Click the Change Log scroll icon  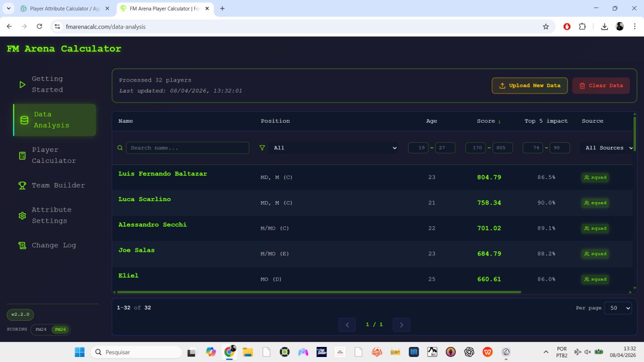tap(22, 245)
